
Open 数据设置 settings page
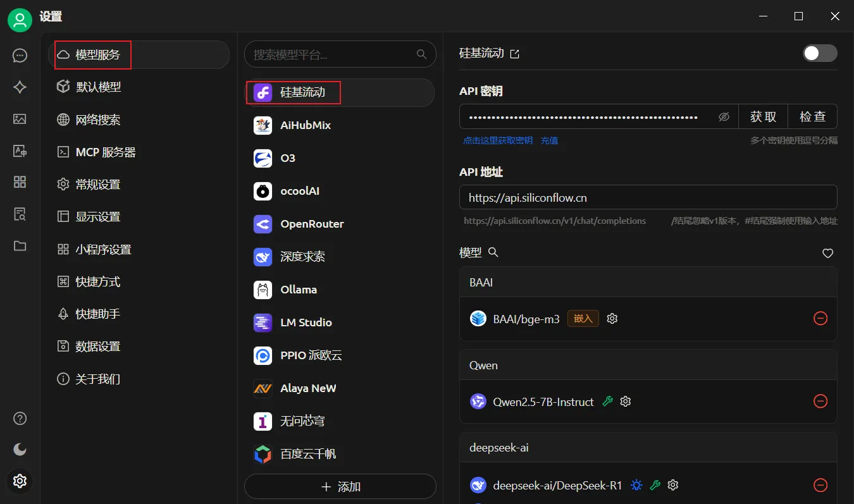tap(139, 347)
